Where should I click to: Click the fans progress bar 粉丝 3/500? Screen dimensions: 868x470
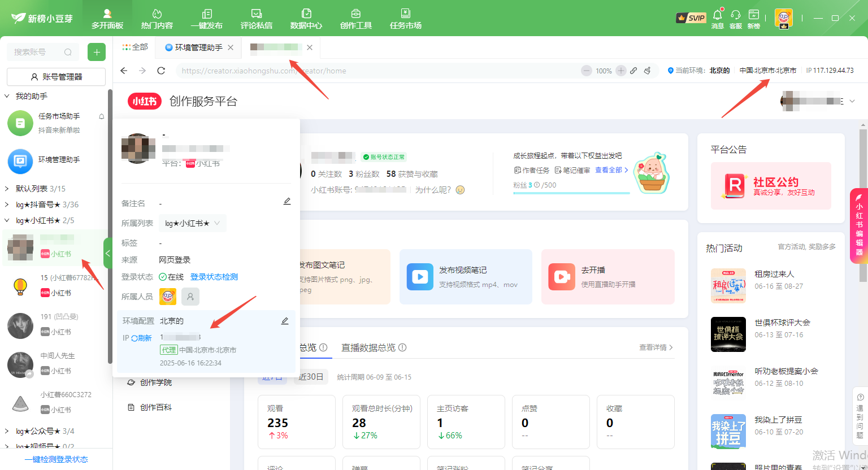(571, 193)
